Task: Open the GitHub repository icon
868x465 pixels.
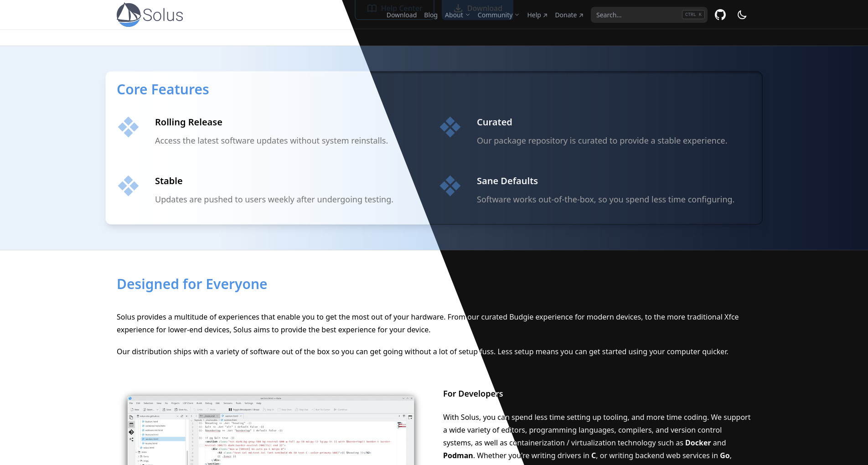Action: (720, 15)
